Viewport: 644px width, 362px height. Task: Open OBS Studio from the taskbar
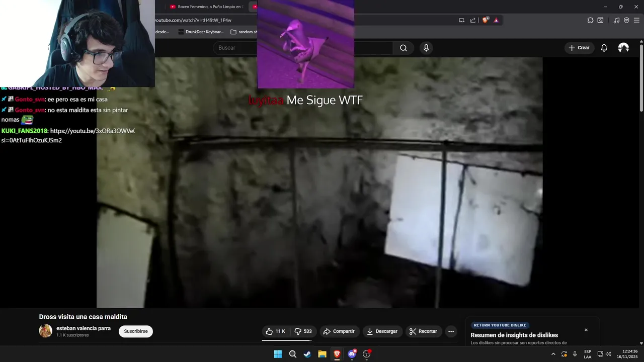click(367, 354)
